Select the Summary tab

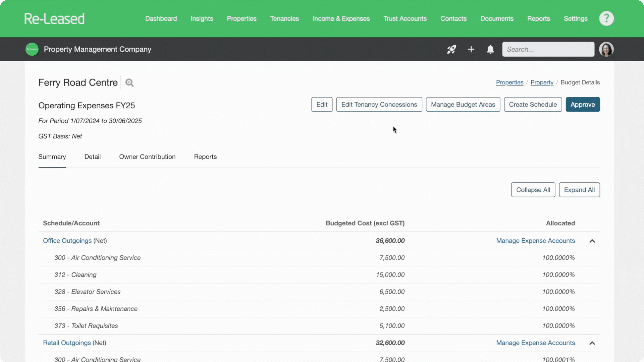52,157
